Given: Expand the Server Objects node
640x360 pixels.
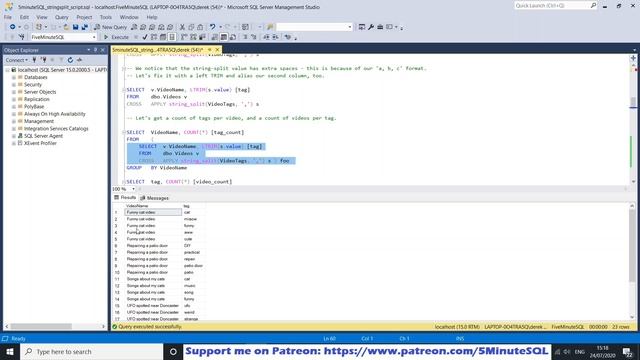Looking at the screenshot, I should pos(13,92).
